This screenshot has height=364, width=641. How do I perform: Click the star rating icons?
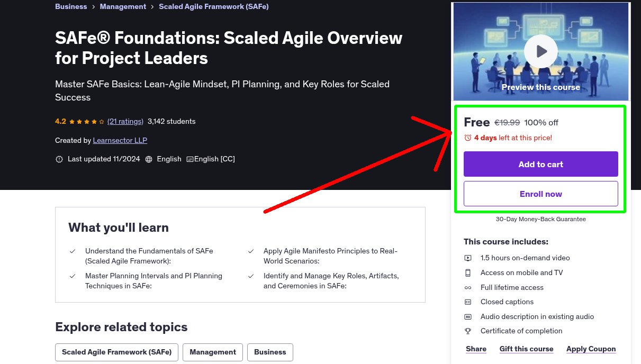point(87,122)
